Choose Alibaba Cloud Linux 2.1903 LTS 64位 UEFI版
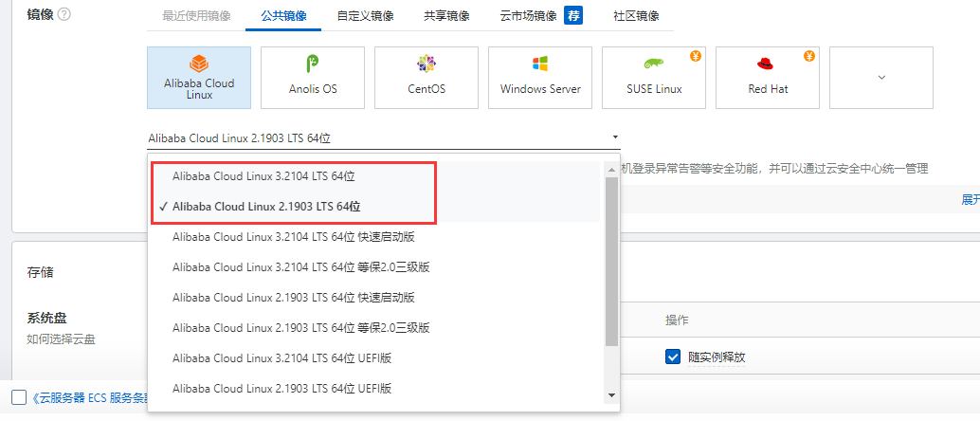The height and width of the screenshot is (421, 980). [x=281, y=389]
